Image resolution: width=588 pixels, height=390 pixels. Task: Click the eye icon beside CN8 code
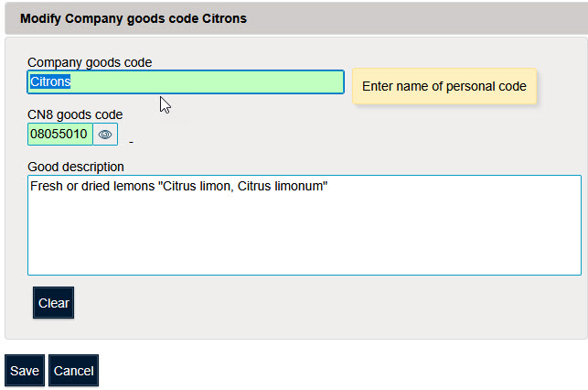pos(105,135)
